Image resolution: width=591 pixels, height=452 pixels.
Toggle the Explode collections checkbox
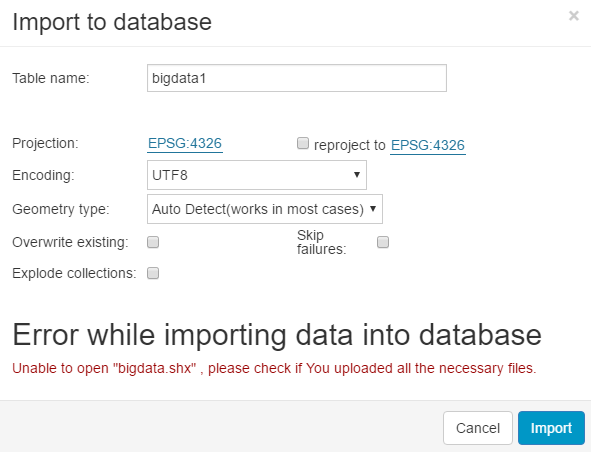coord(153,273)
